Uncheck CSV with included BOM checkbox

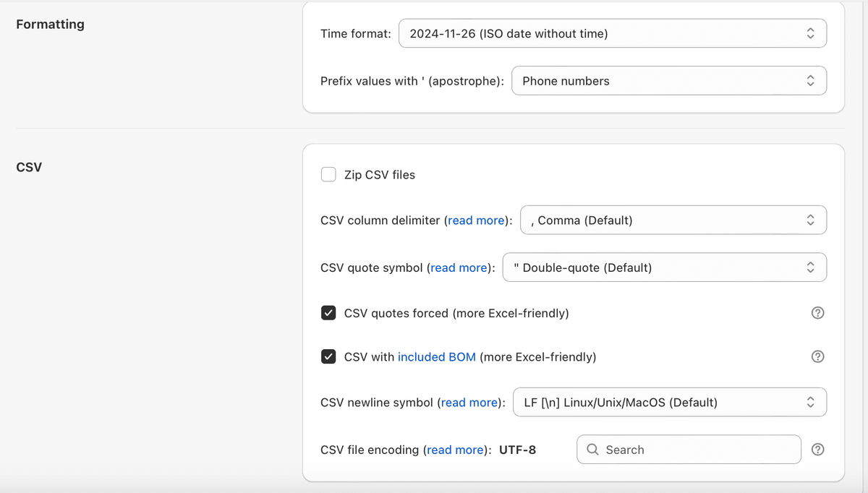coord(328,356)
